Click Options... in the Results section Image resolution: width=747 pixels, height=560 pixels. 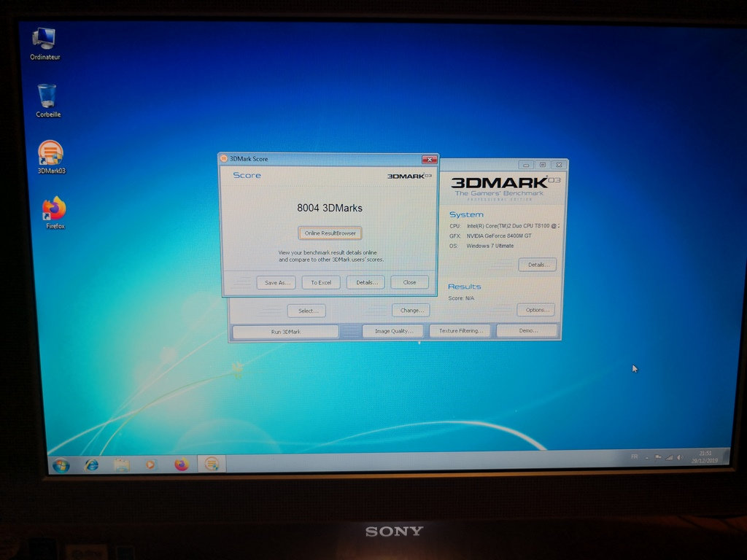pyautogui.click(x=536, y=309)
